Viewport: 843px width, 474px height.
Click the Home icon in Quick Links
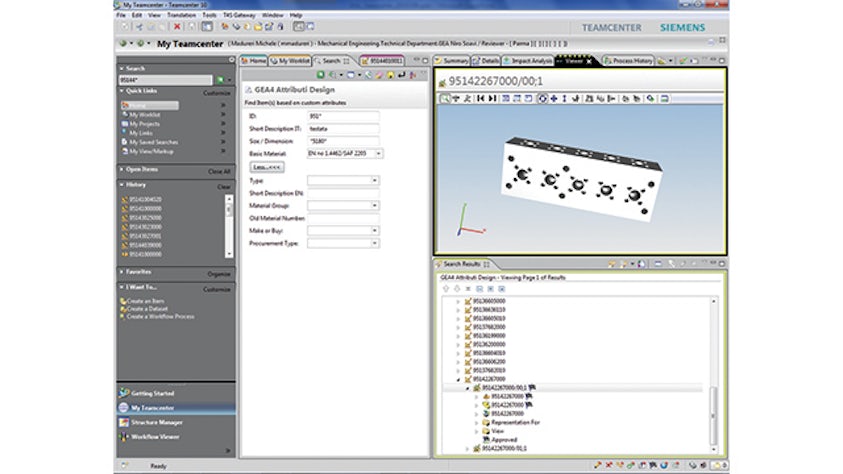pyautogui.click(x=125, y=105)
